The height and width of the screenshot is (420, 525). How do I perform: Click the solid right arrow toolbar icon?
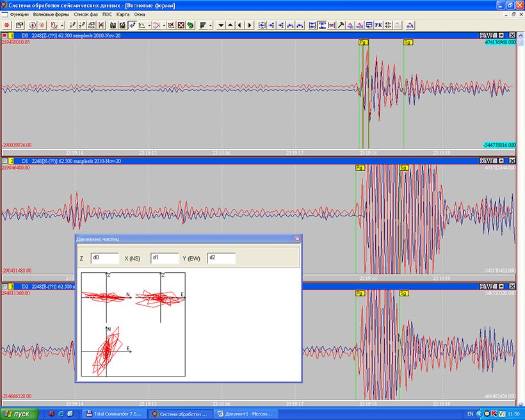point(248,25)
